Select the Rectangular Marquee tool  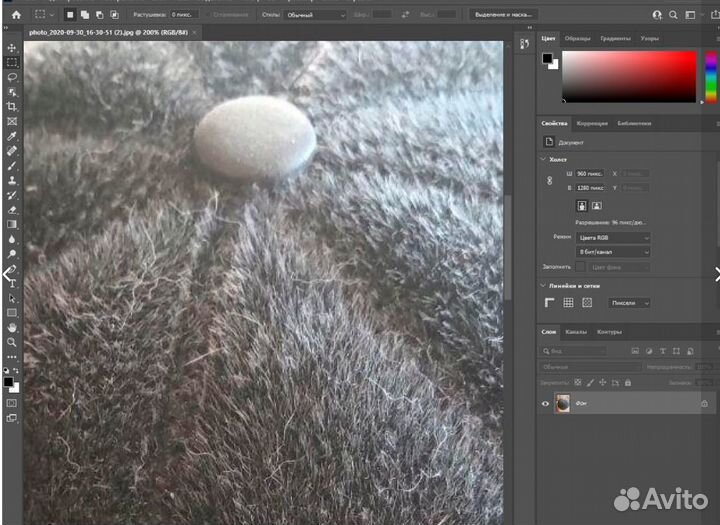point(12,62)
